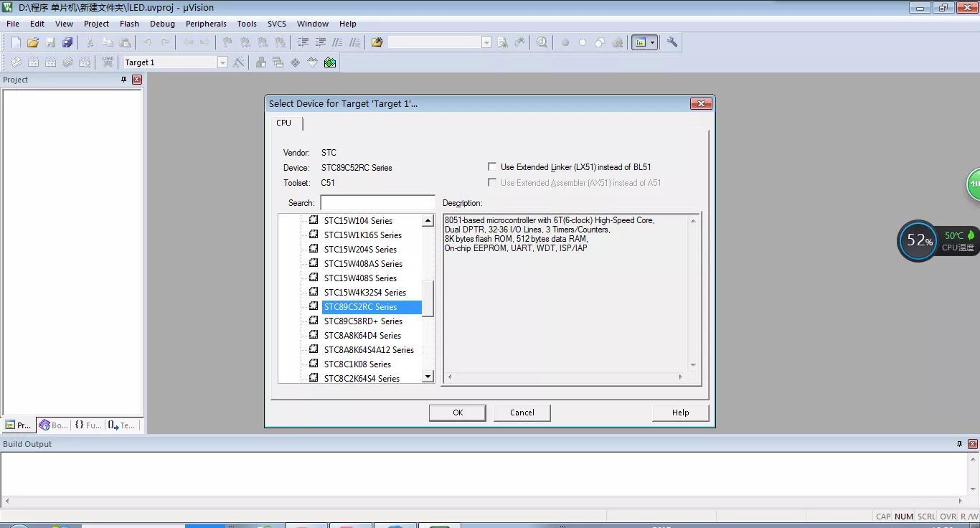This screenshot has width=980, height=528.
Task: Switch to the Books tab
Action: (x=53, y=425)
